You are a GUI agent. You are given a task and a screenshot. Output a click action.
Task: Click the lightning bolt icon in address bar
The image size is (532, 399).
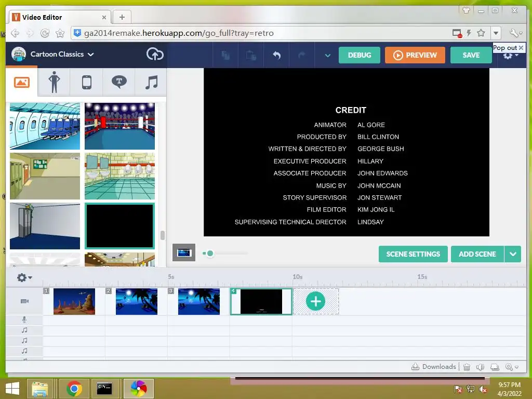pos(469,33)
